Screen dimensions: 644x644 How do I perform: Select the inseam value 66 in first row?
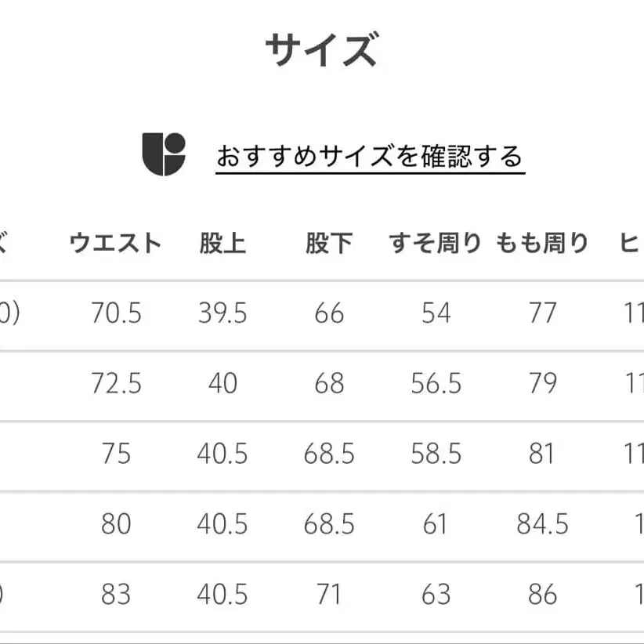[331, 313]
